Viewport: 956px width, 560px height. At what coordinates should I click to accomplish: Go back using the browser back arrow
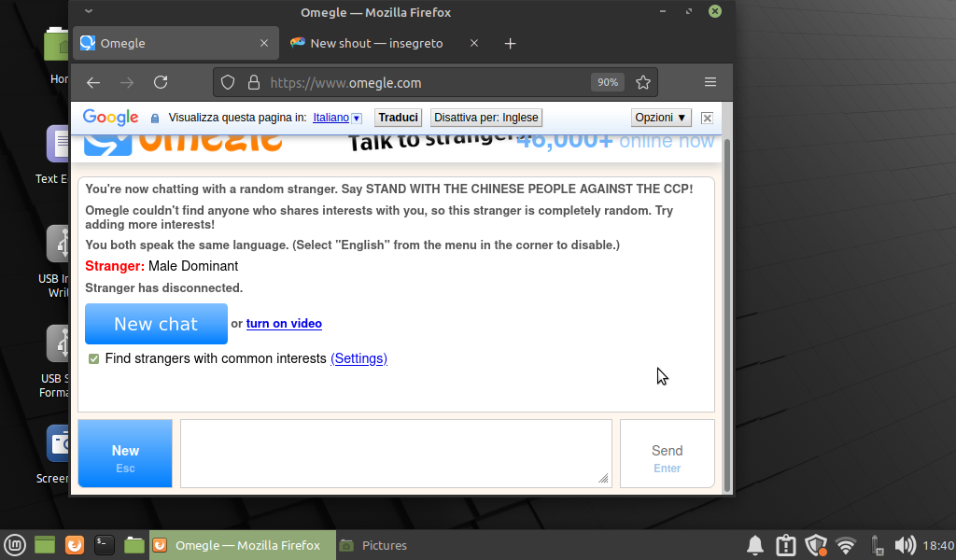point(93,82)
